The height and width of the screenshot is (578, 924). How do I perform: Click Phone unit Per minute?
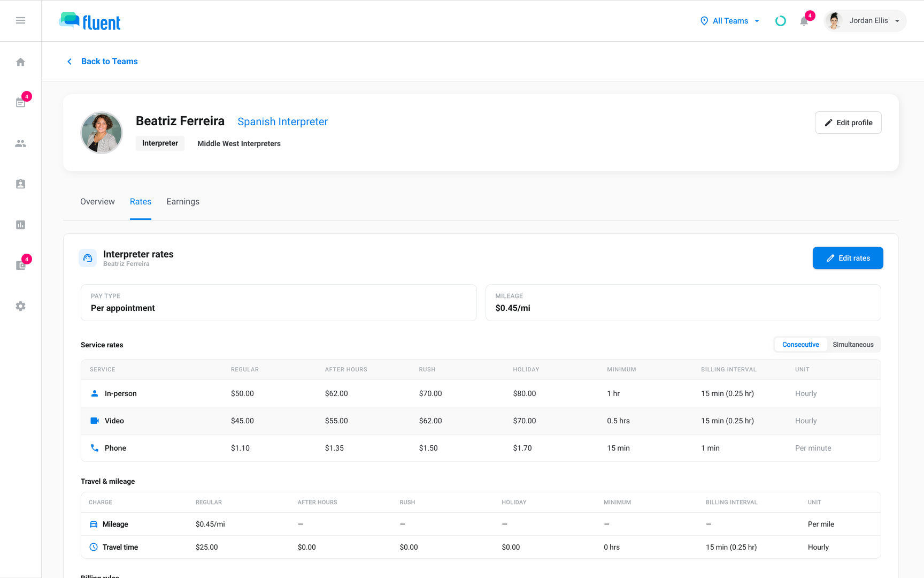click(x=813, y=448)
